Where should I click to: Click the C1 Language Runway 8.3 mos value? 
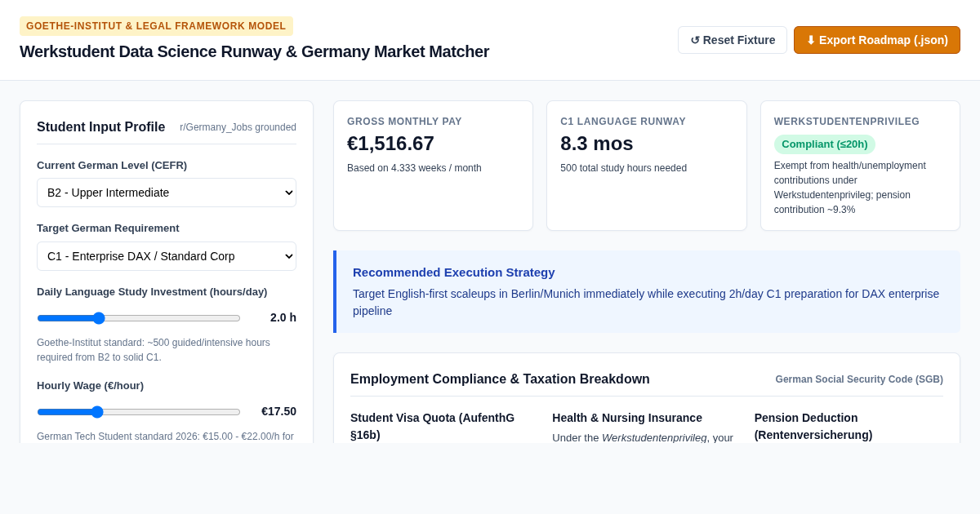597,144
